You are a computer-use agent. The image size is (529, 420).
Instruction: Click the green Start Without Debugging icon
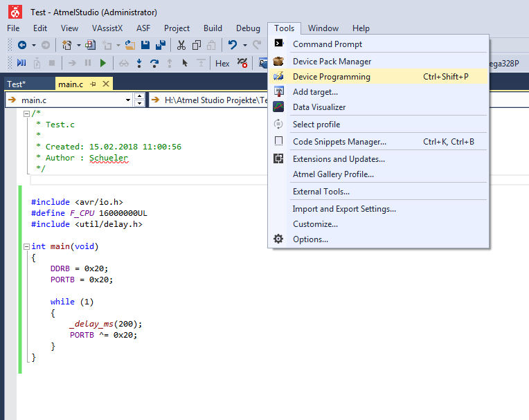coord(103,63)
